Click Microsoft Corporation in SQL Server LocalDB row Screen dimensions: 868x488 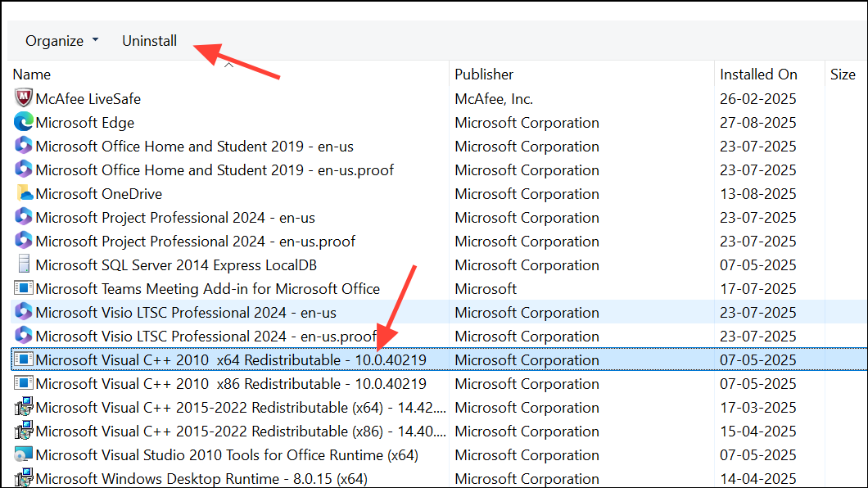point(527,265)
